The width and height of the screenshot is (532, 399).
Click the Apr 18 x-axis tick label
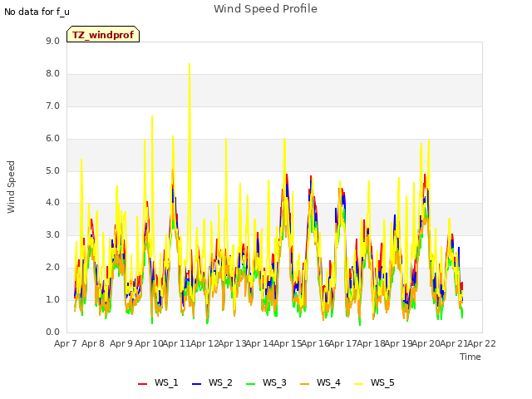371,343
